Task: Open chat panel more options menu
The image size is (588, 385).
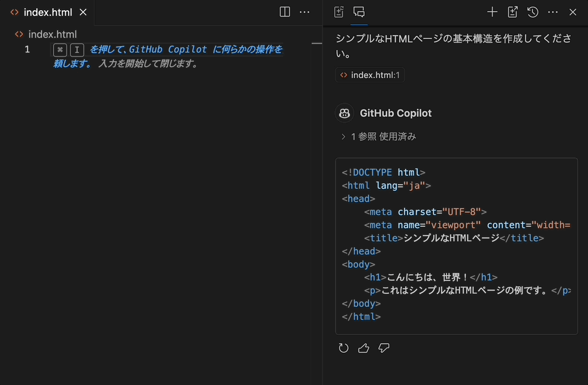Action: pyautogui.click(x=553, y=12)
